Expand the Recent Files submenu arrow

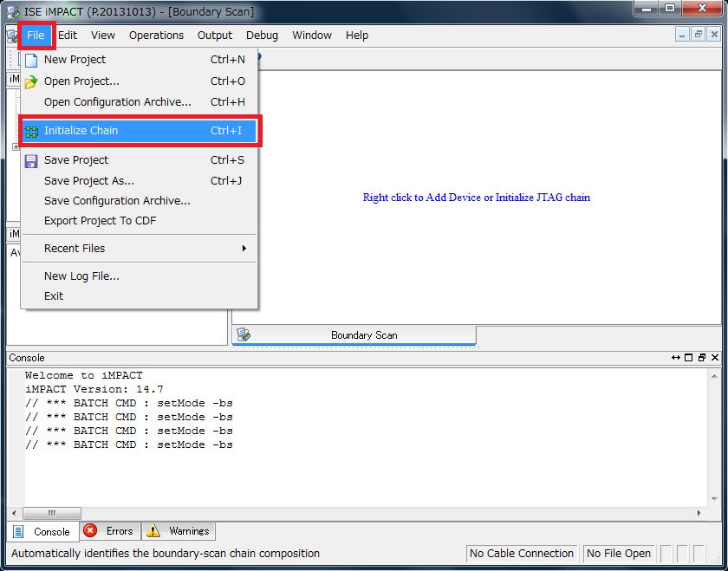coord(244,249)
